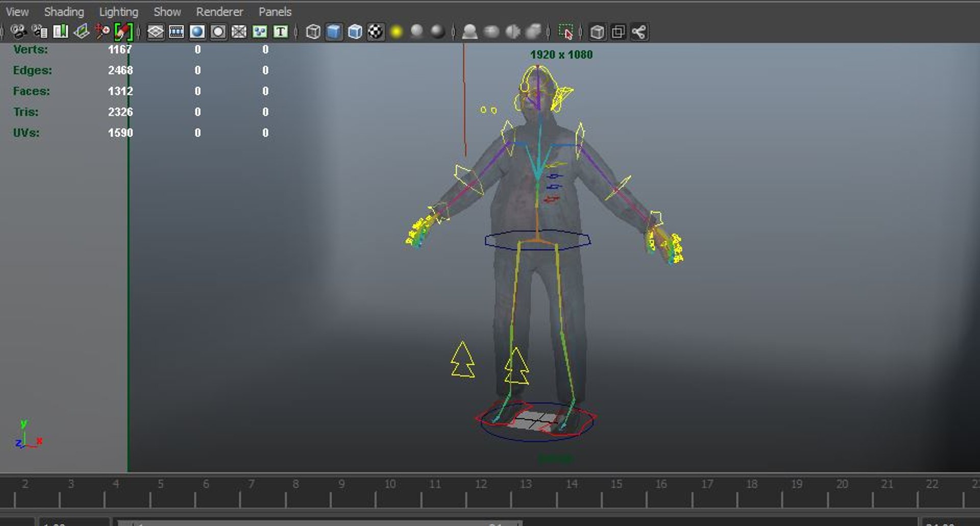The image size is (980, 526).
Task: Switch to Wireframe shading icon
Action: 313,32
